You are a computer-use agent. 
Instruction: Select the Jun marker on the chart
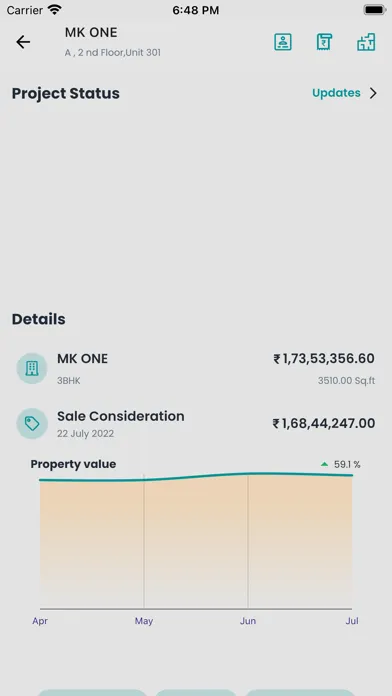(x=248, y=621)
